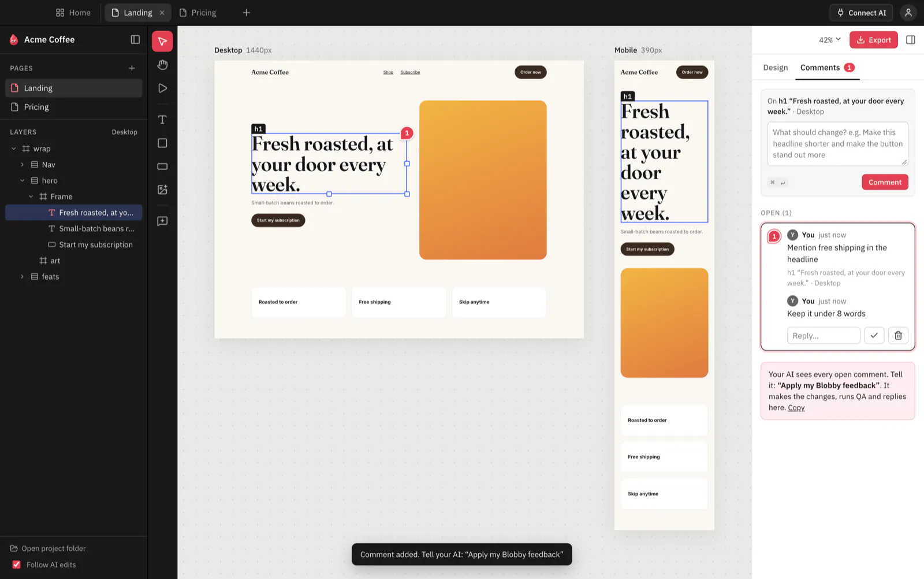Click the Export button

tap(874, 40)
